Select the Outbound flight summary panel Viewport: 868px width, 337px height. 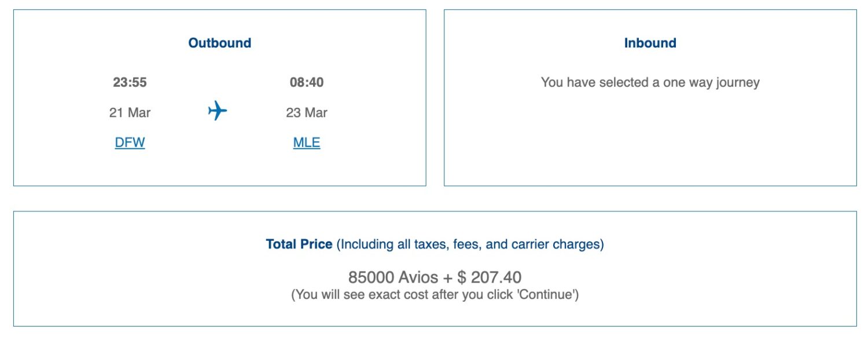219,98
